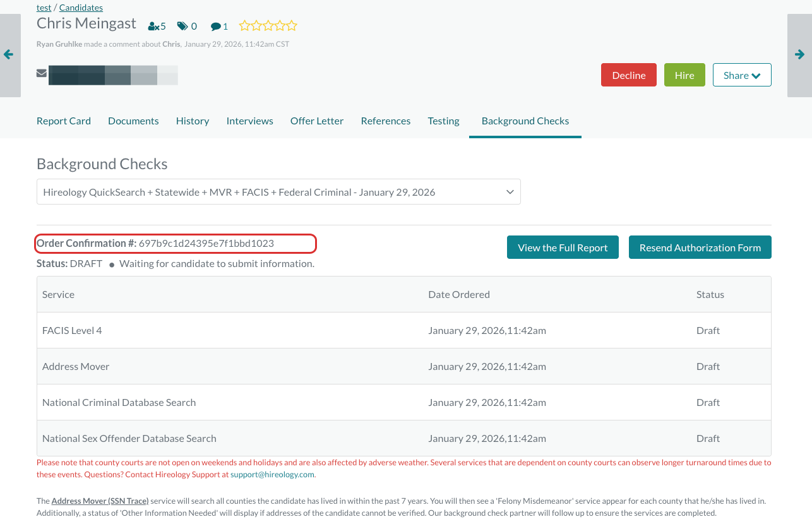This screenshot has height=524, width=812.
Task: Open the Candidates breadcrumb link
Action: [x=81, y=8]
